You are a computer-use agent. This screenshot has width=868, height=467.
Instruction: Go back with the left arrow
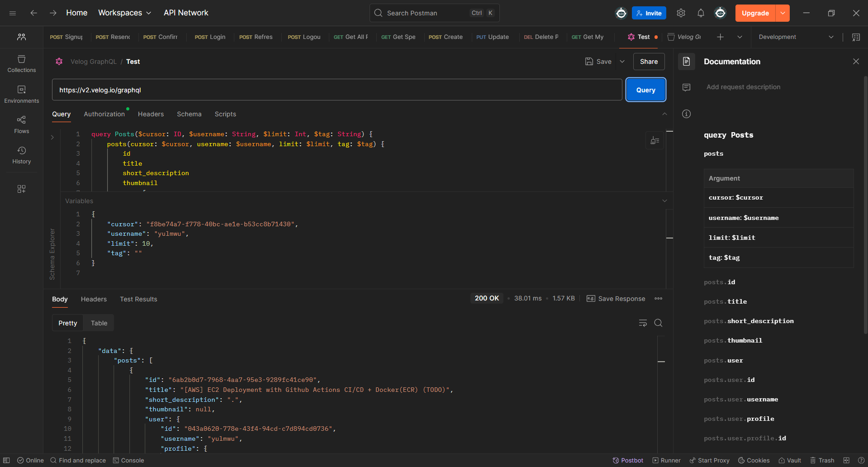(x=33, y=13)
